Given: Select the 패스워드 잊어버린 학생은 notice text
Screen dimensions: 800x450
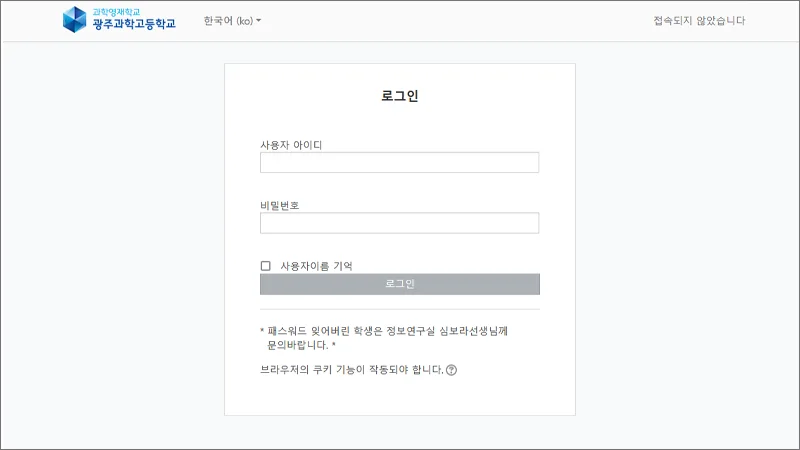Looking at the screenshot, I should click(x=384, y=338).
